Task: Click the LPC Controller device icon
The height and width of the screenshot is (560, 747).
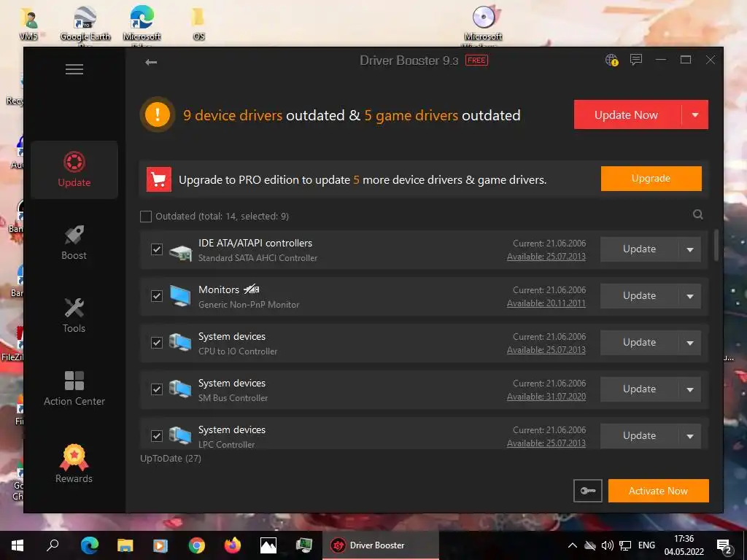Action: click(x=181, y=435)
